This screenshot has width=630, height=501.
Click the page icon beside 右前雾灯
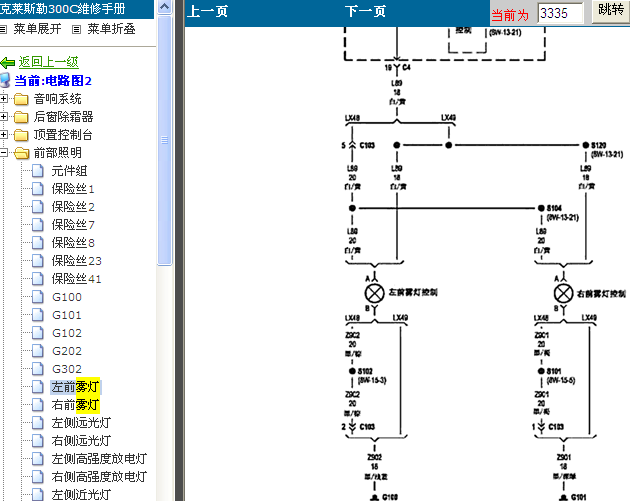click(37, 405)
